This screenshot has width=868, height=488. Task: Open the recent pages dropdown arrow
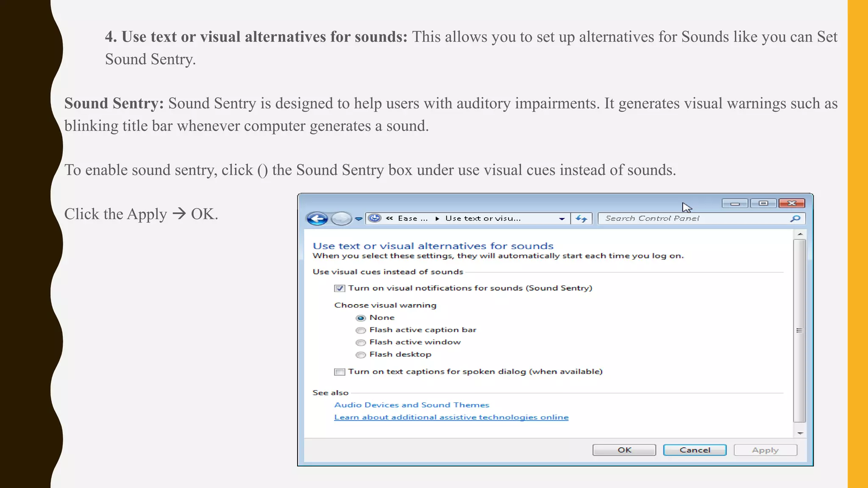(359, 219)
